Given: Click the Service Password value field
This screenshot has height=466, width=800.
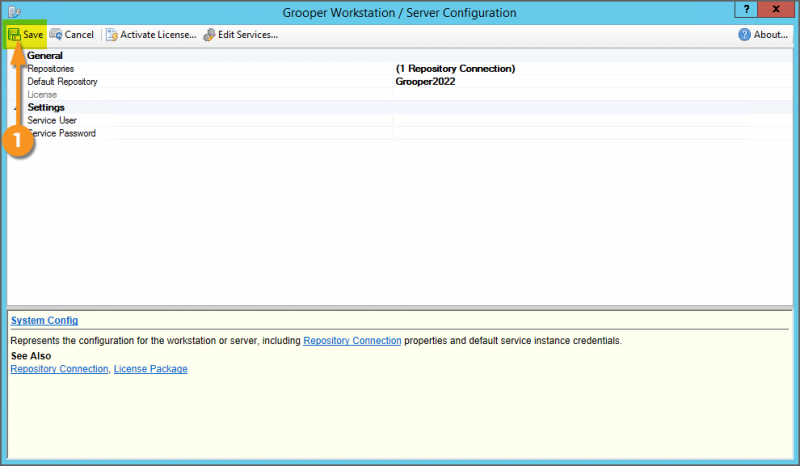Looking at the screenshot, I should [x=593, y=133].
